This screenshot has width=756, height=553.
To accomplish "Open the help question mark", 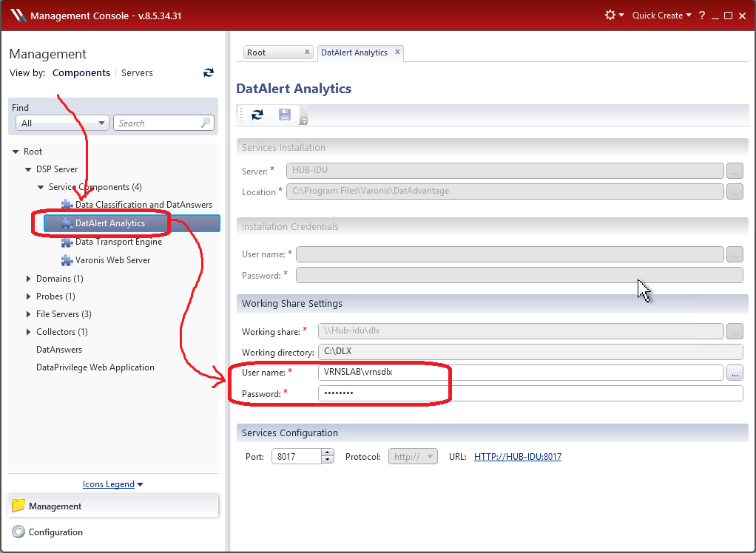I will pyautogui.click(x=702, y=16).
